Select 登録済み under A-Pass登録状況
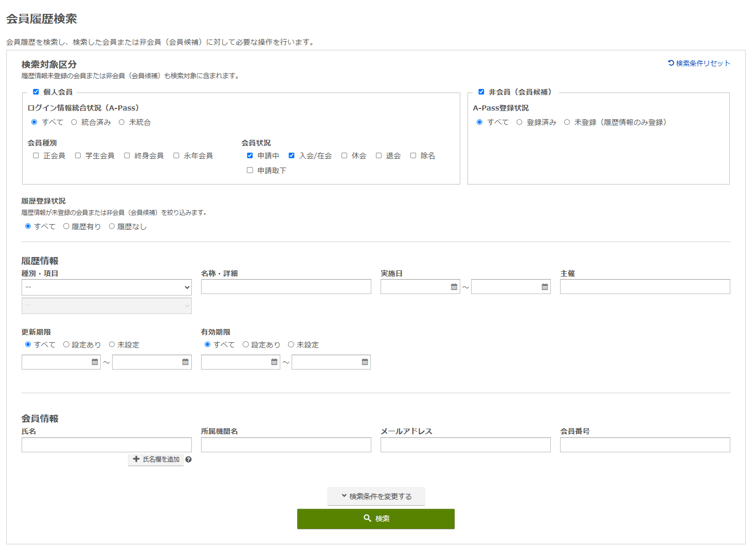The image size is (756, 551). click(519, 122)
